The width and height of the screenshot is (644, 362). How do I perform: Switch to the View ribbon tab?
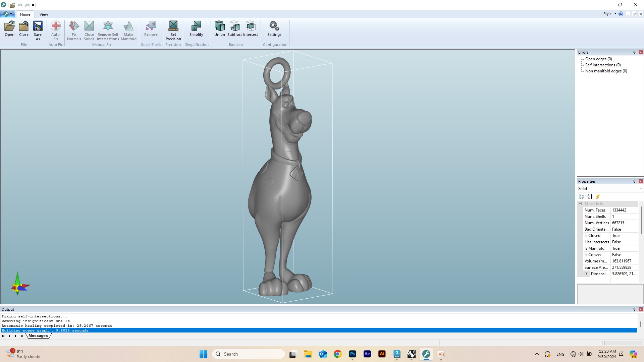tap(44, 14)
